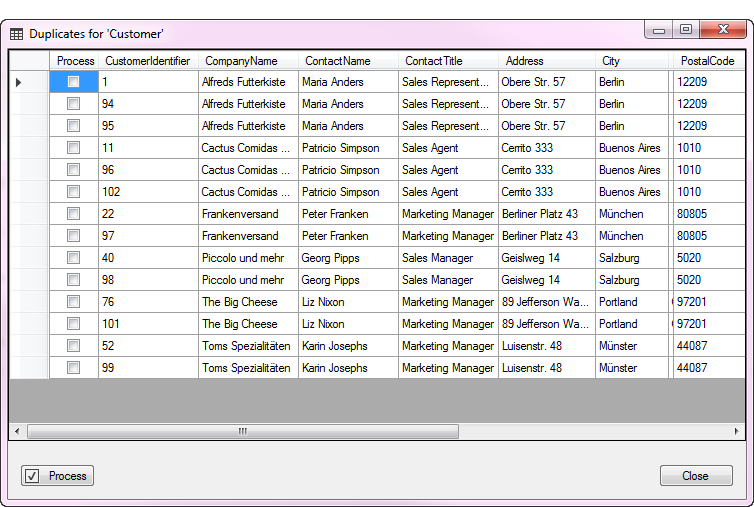
Task: Sort by the CompanyName column header
Action: tap(248, 61)
